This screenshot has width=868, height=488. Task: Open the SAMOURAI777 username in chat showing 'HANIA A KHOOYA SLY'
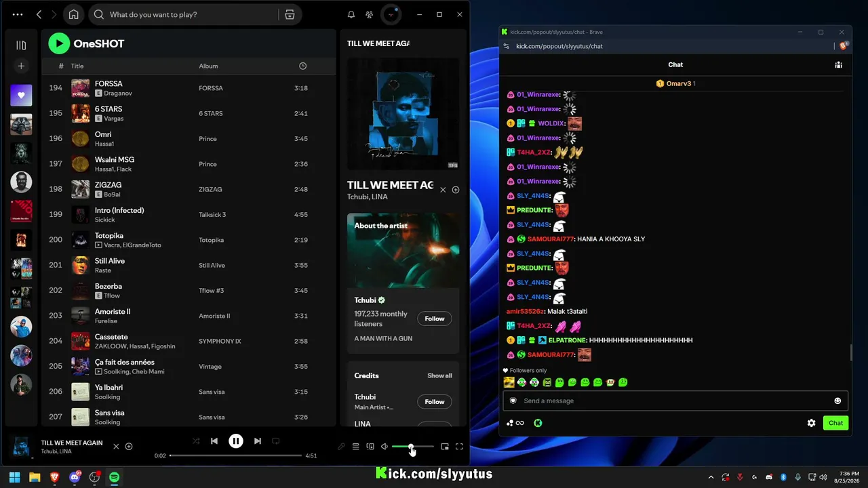[551, 239]
